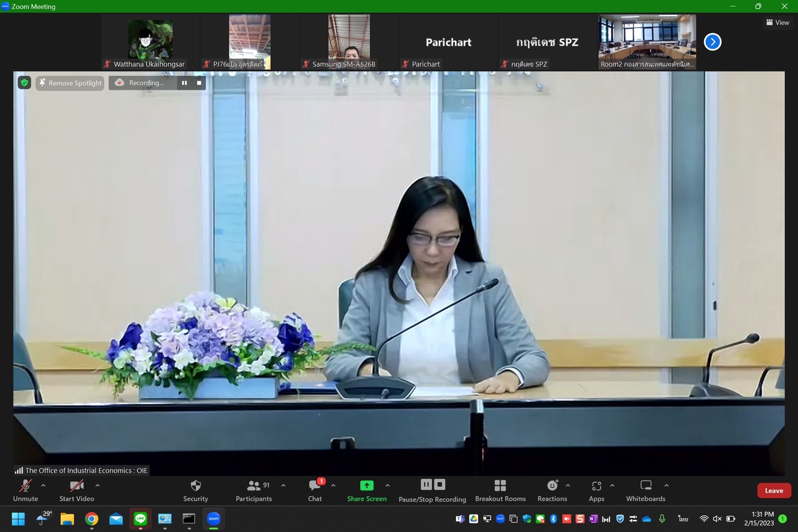Click the green encryption shield icon

pos(24,82)
